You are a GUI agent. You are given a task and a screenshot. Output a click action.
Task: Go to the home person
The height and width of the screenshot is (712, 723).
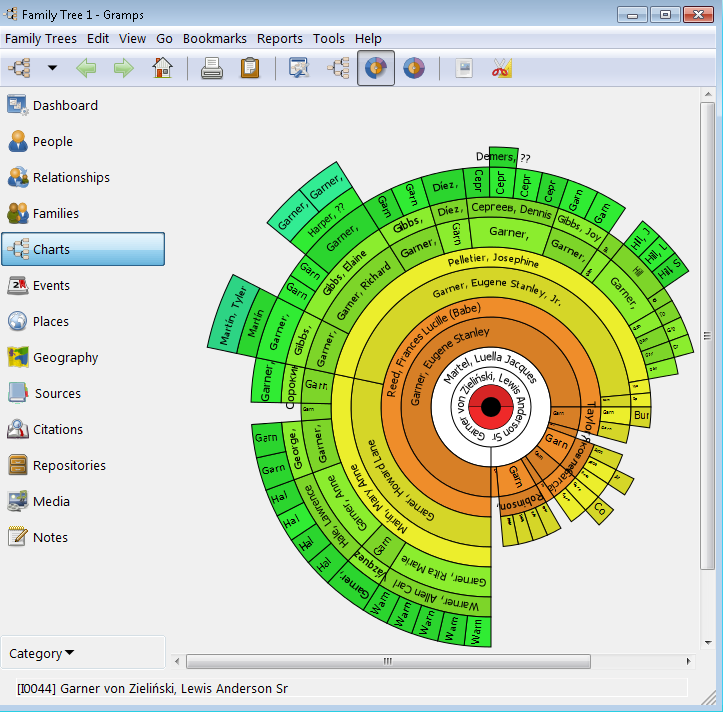click(x=162, y=68)
